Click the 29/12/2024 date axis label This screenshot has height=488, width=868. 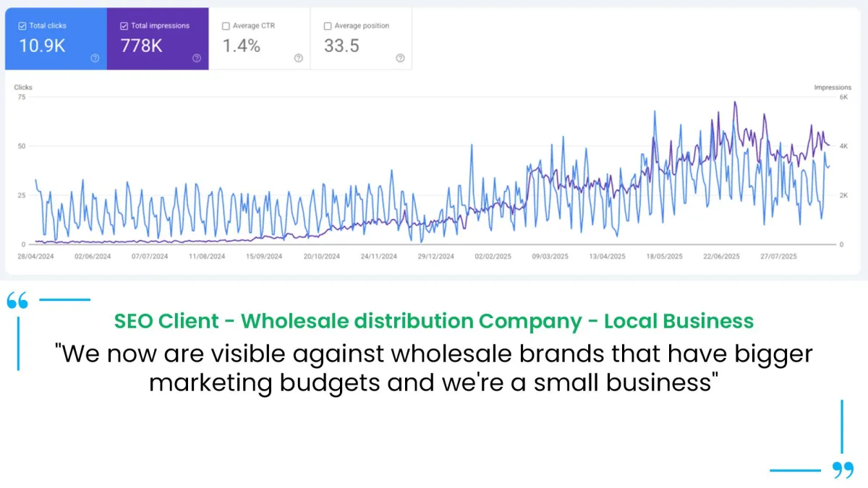(436, 257)
